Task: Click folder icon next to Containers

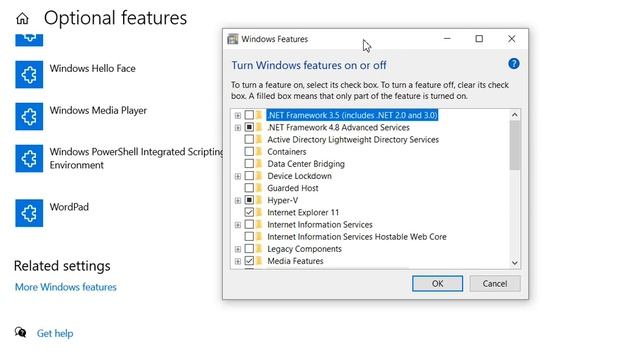Action: [259, 151]
